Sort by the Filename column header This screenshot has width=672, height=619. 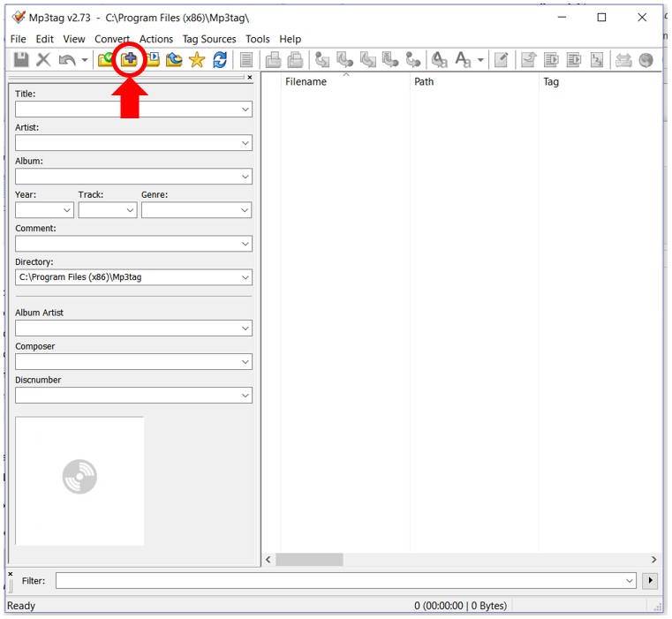pyautogui.click(x=345, y=81)
